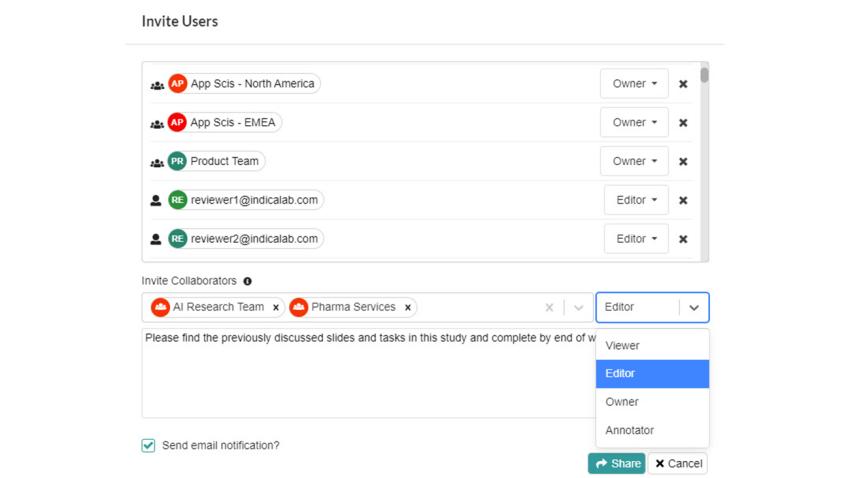This screenshot has height=478, width=850.
Task: Open role dropdown for App Scis - EMEA
Action: [x=634, y=122]
